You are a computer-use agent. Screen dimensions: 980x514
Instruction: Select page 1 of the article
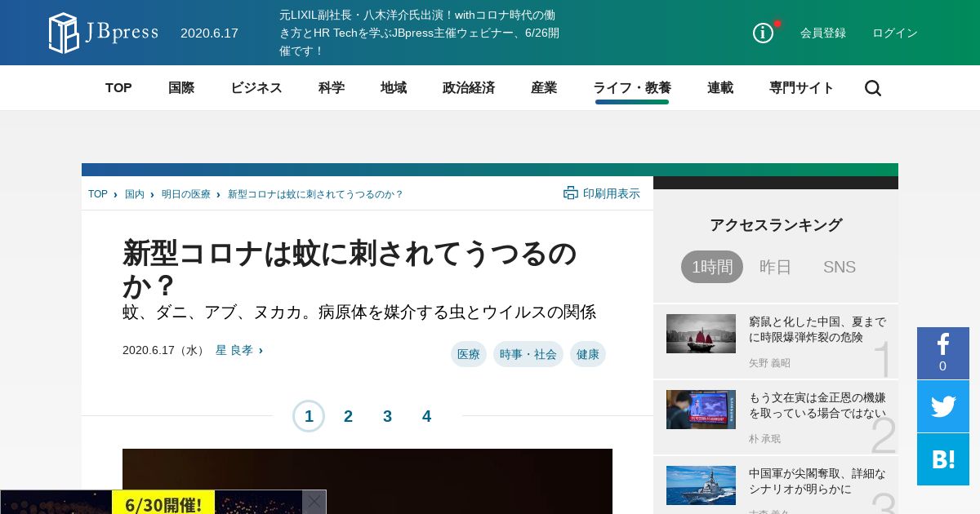[x=309, y=416]
